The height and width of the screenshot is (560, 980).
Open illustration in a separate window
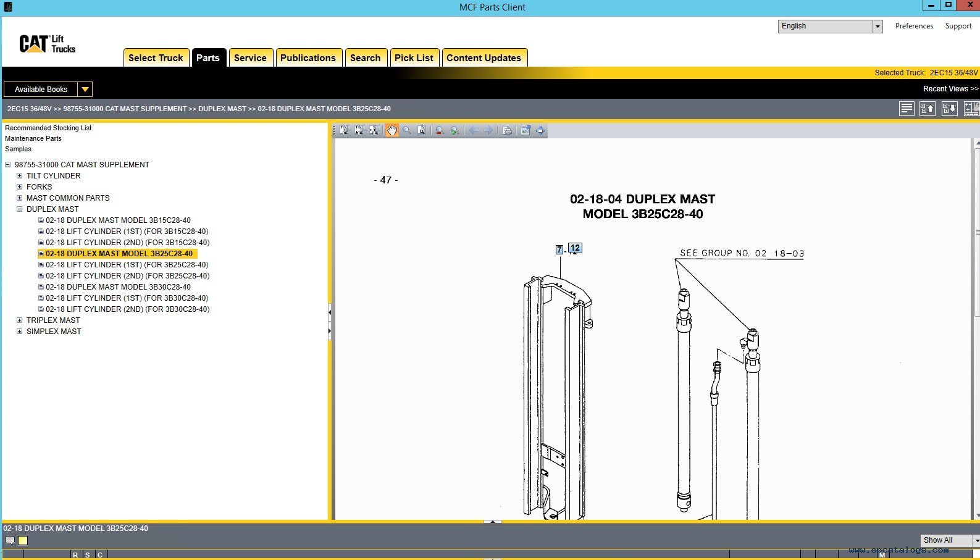526,130
